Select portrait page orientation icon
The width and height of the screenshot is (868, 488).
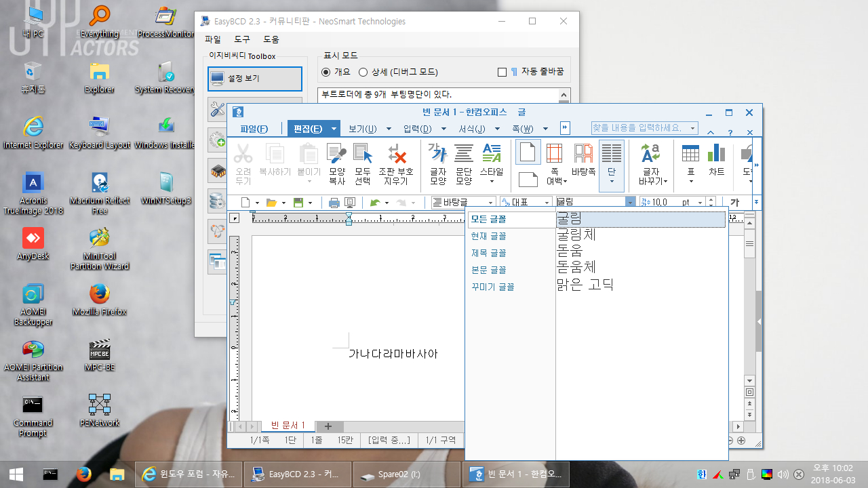[528, 152]
